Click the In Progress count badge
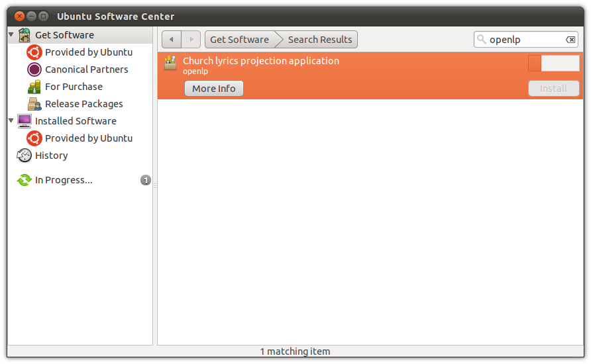Screen dimensions: 591x364 coord(146,180)
